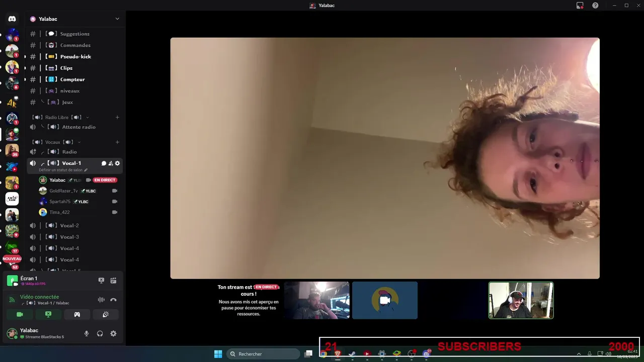Join Vocal-2 voice channel
This screenshot has width=644, height=362.
[74, 226]
